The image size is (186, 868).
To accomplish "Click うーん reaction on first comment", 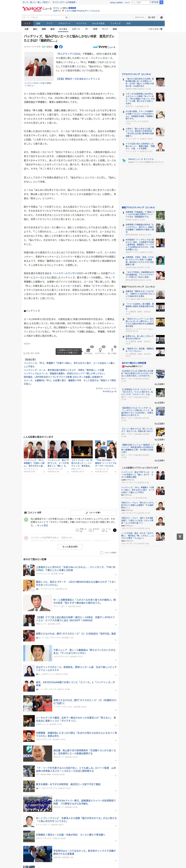I will 104,530.
